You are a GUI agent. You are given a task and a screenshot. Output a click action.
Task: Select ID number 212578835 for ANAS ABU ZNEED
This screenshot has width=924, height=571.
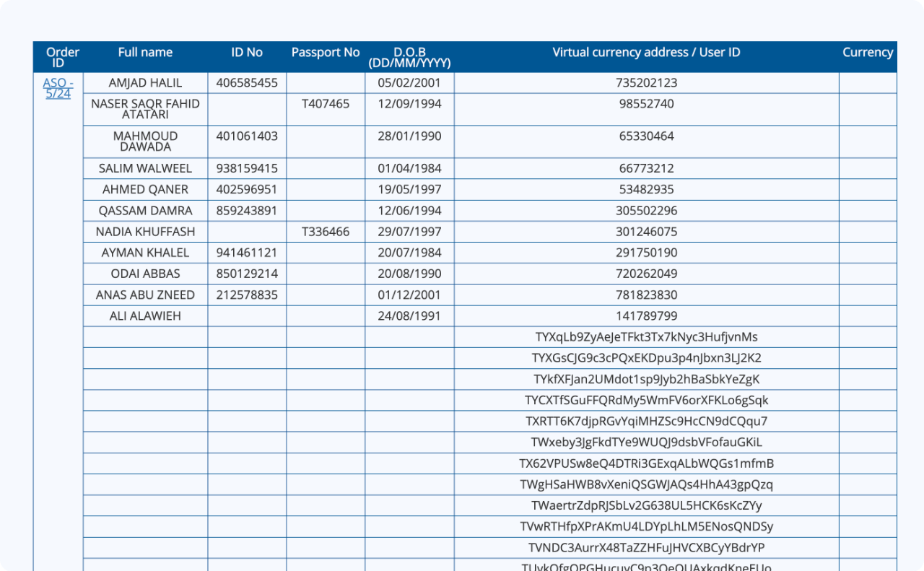[246, 295]
